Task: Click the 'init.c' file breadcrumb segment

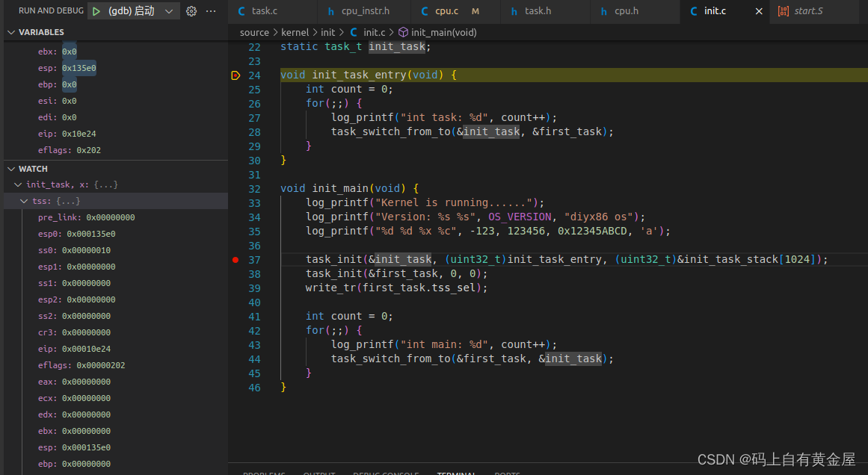Action: (x=375, y=33)
